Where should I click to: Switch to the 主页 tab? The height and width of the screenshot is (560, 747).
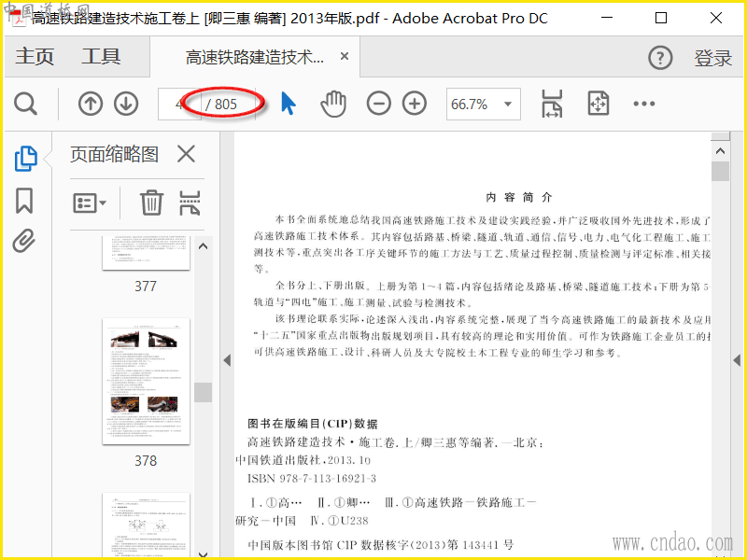pos(35,56)
